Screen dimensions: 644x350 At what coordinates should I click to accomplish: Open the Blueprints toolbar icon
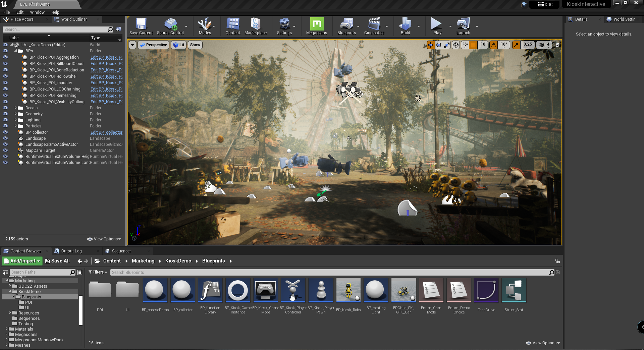(346, 26)
